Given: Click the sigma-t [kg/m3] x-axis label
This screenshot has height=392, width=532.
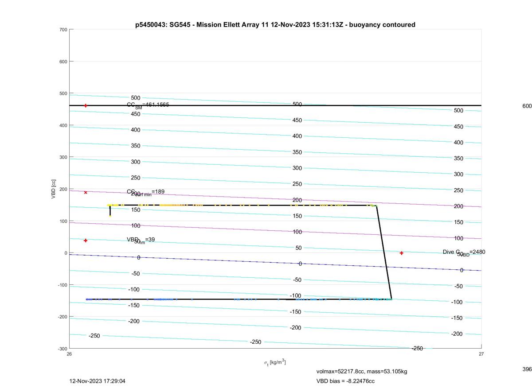Looking at the screenshot, I should [275, 362].
